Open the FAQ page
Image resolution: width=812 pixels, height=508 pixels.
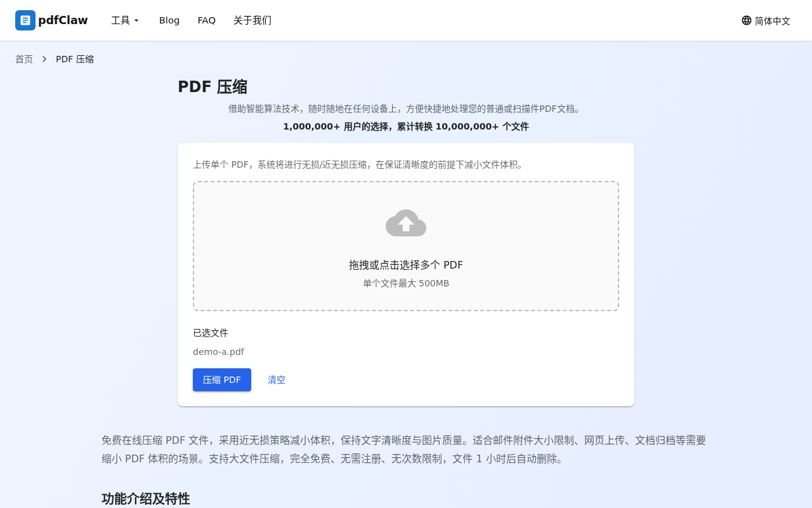[207, 20]
